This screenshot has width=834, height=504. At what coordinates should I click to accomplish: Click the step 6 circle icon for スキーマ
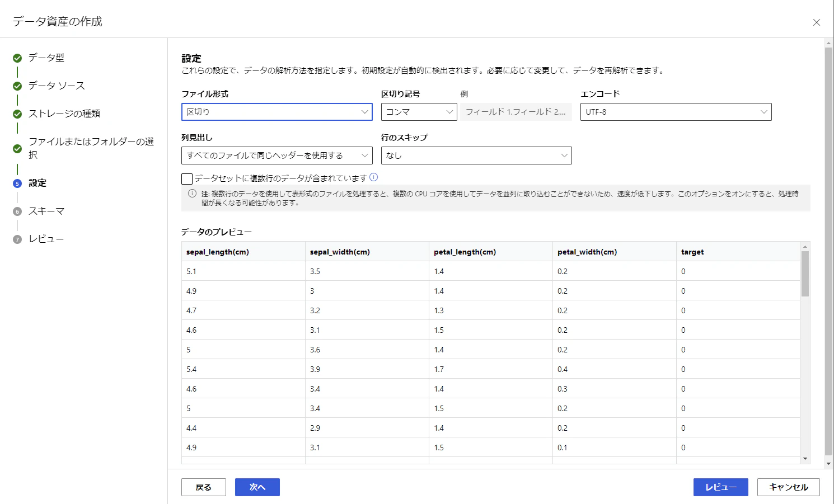point(17,211)
